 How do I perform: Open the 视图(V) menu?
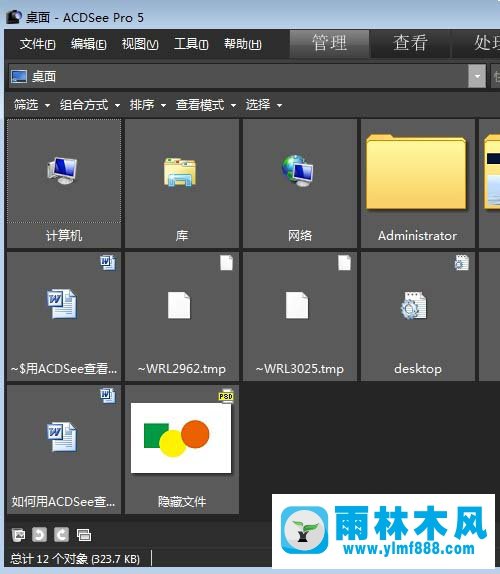pyautogui.click(x=140, y=44)
